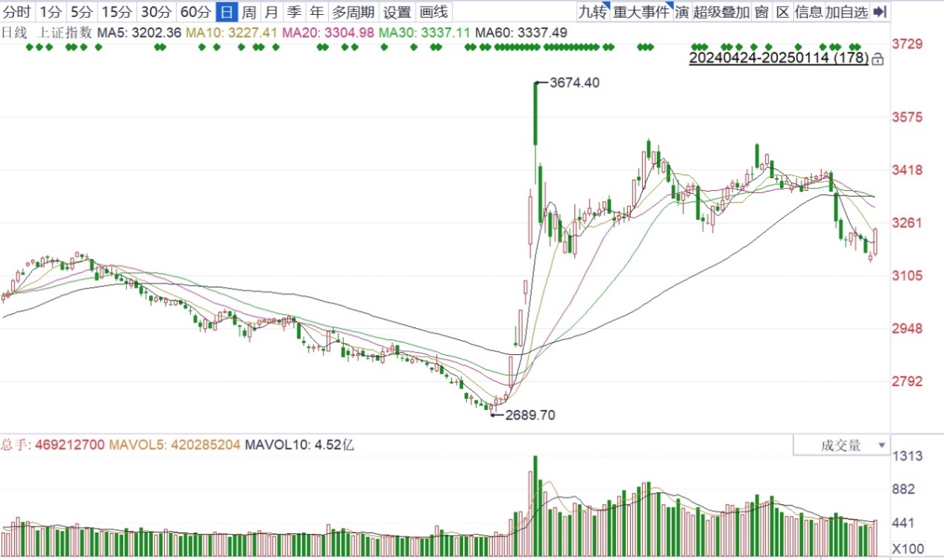The width and height of the screenshot is (944, 560).
Task: Click the 区 interval statistics button
Action: point(782,12)
